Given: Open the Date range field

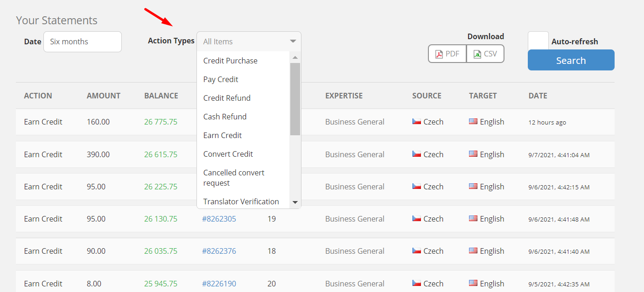Looking at the screenshot, I should (x=83, y=42).
